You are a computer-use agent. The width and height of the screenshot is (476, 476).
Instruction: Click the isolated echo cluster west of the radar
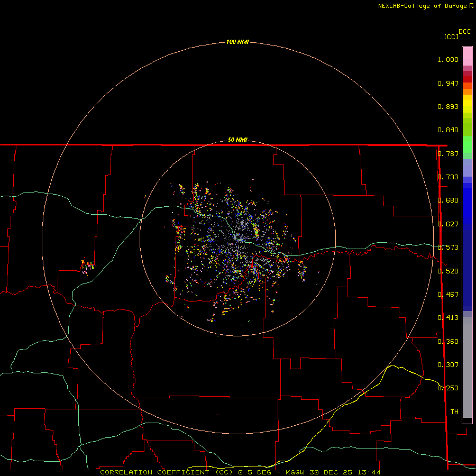pos(88,267)
